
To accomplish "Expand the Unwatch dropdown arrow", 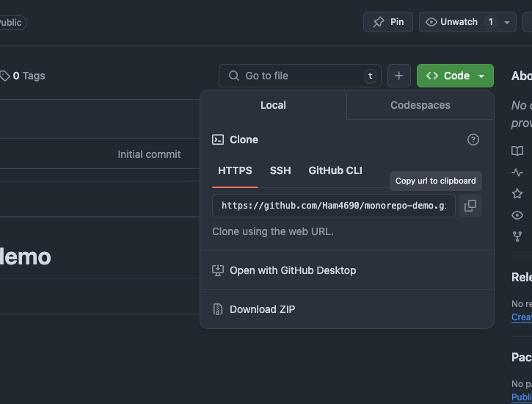I will [507, 23].
